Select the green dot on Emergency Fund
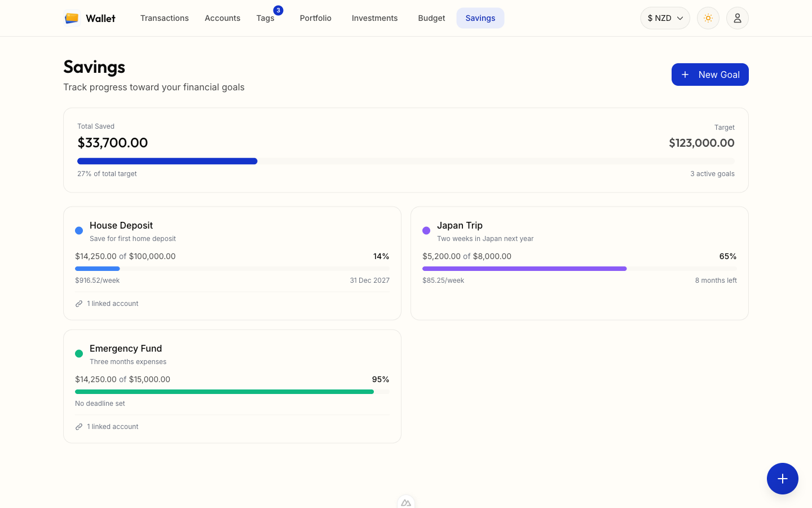Viewport: 812px width, 508px height. click(x=79, y=353)
